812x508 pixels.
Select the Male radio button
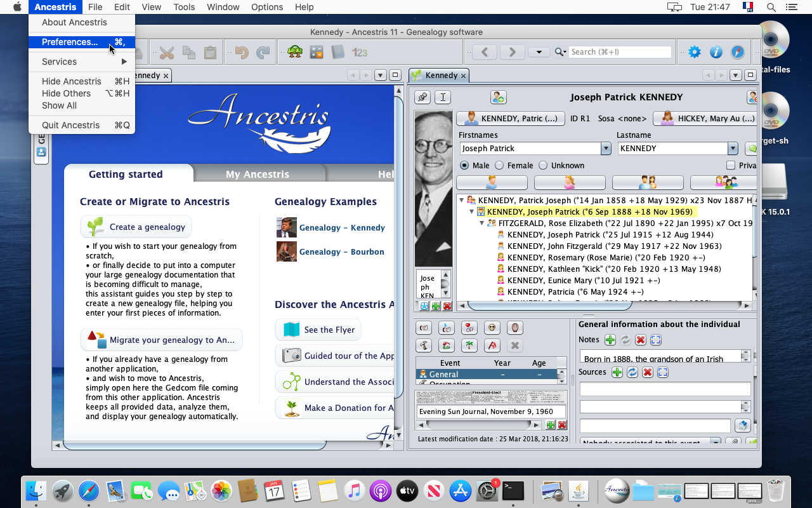pos(464,165)
